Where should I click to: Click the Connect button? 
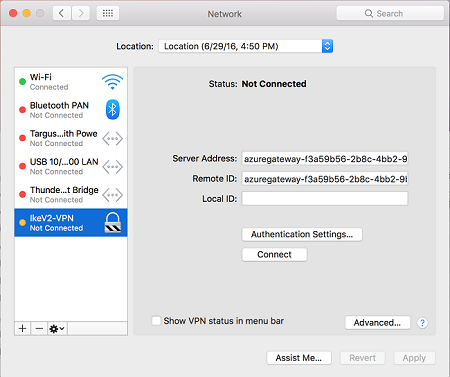tap(274, 254)
